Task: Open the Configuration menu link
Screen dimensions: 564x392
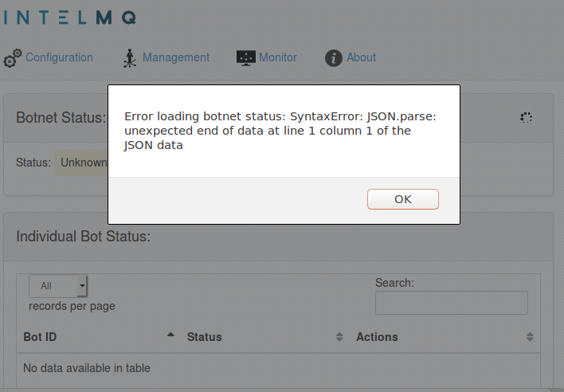Action: click(x=59, y=57)
